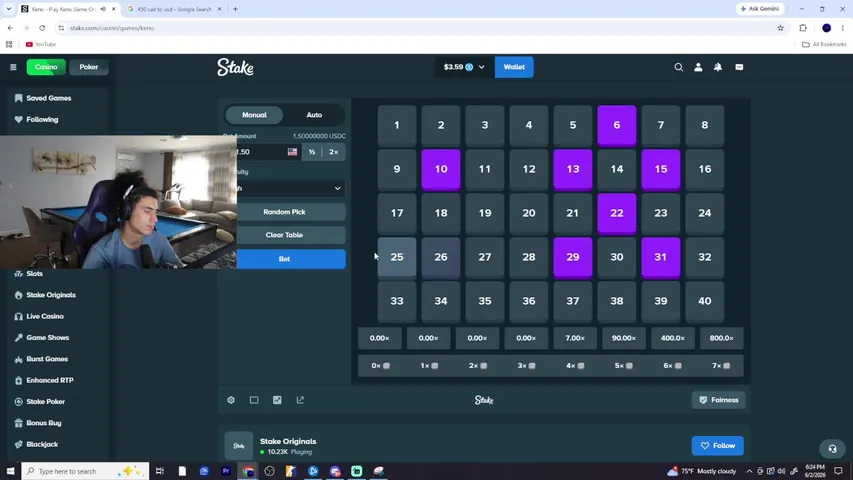853x480 pixels.
Task: Open the Wallet
Action: pos(514,67)
